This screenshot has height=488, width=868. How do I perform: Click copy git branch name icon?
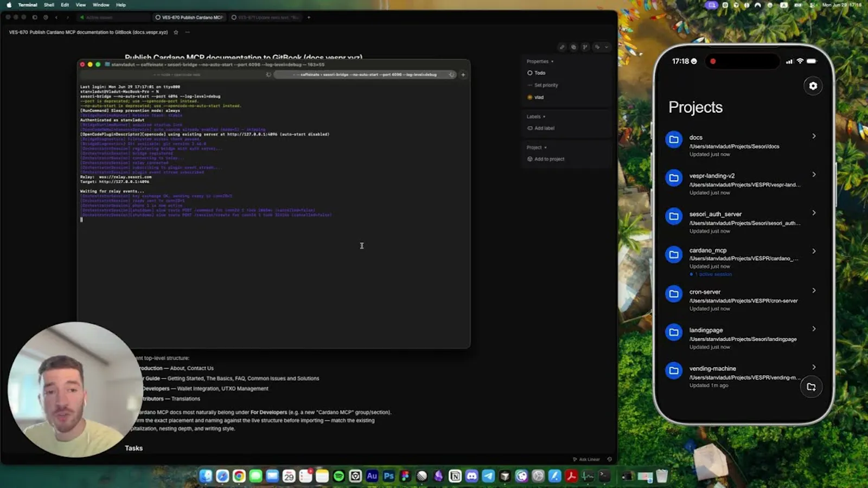click(585, 47)
